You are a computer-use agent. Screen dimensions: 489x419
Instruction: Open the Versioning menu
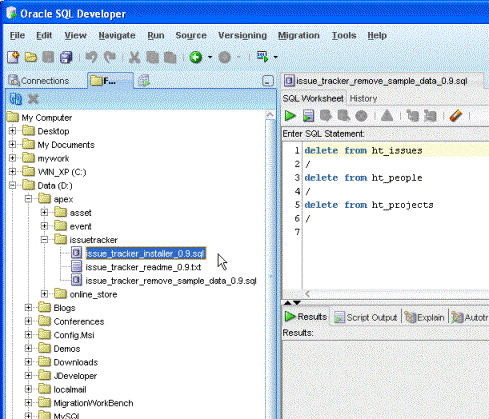pos(242,35)
